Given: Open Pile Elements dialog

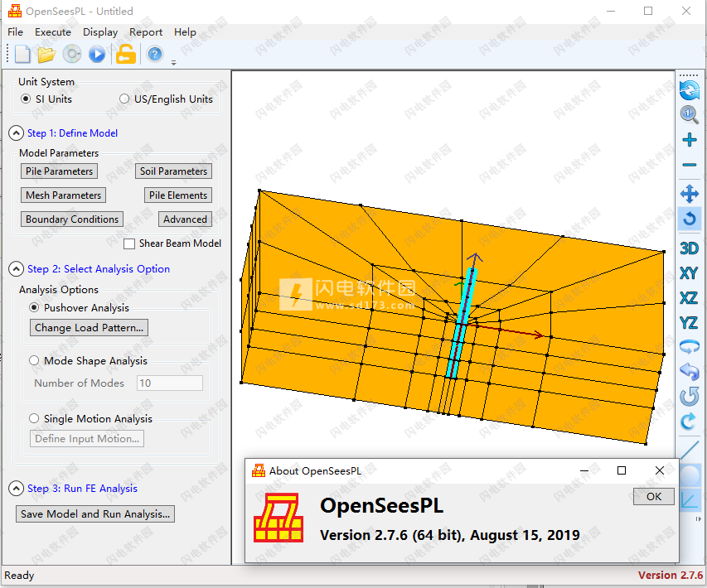Looking at the screenshot, I should point(178,195).
